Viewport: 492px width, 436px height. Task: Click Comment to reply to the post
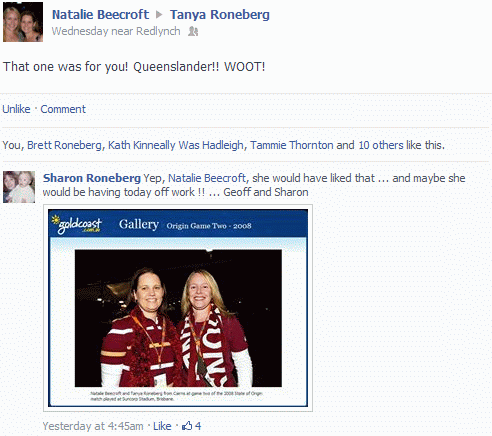tap(63, 109)
